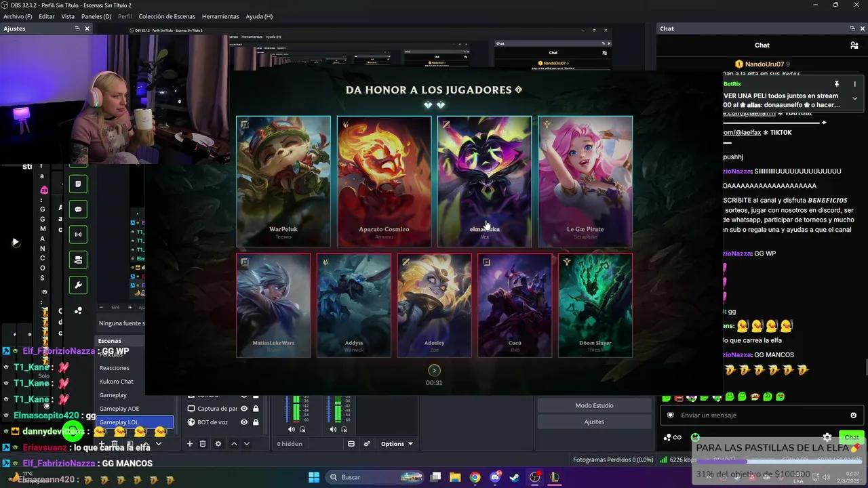
Task: Open advanced audio properties gears icon
Action: (367, 444)
